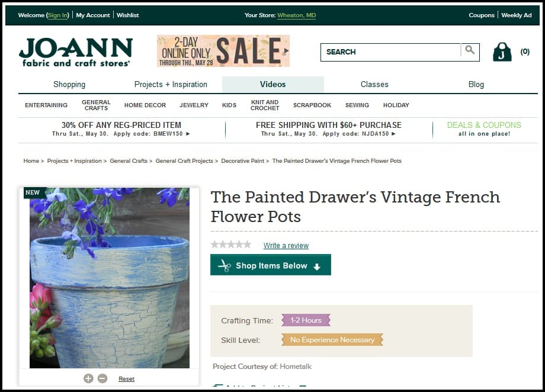Focus the Search input field
Viewport: 545px width, 392px height.
[x=390, y=52]
